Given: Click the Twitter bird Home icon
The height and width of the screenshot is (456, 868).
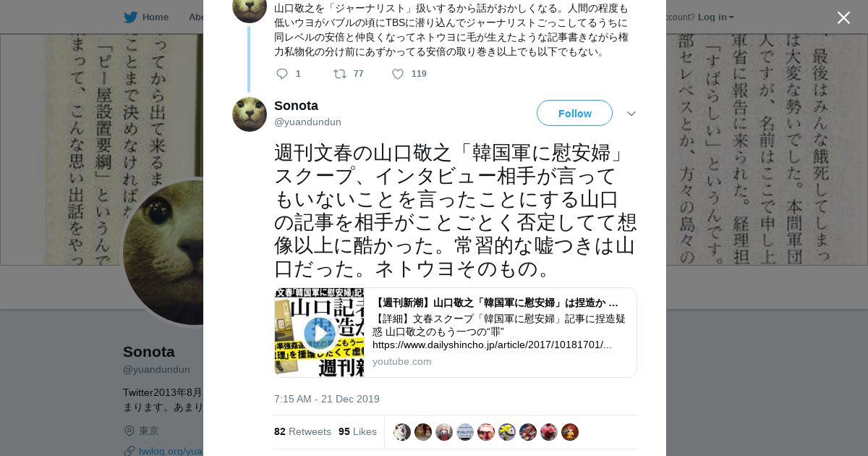Looking at the screenshot, I should 130,17.
